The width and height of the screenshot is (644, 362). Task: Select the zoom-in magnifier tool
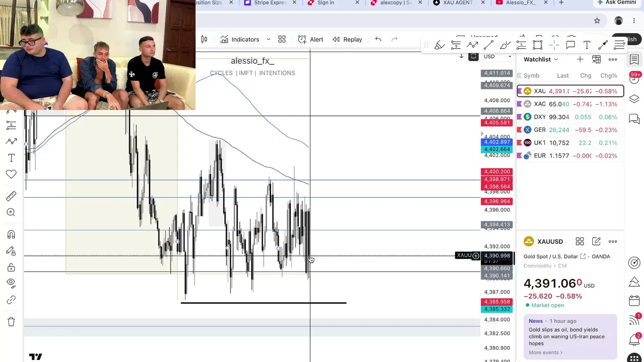pos(11,212)
